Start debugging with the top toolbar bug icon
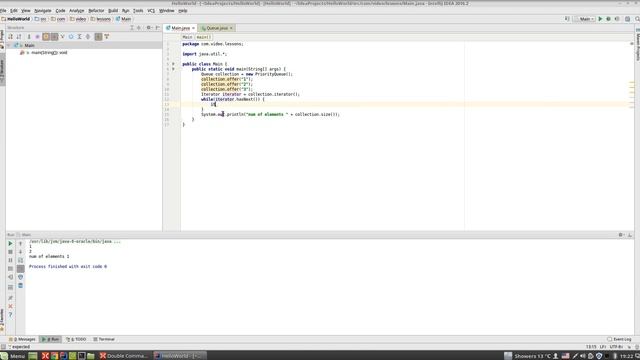 point(608,19)
